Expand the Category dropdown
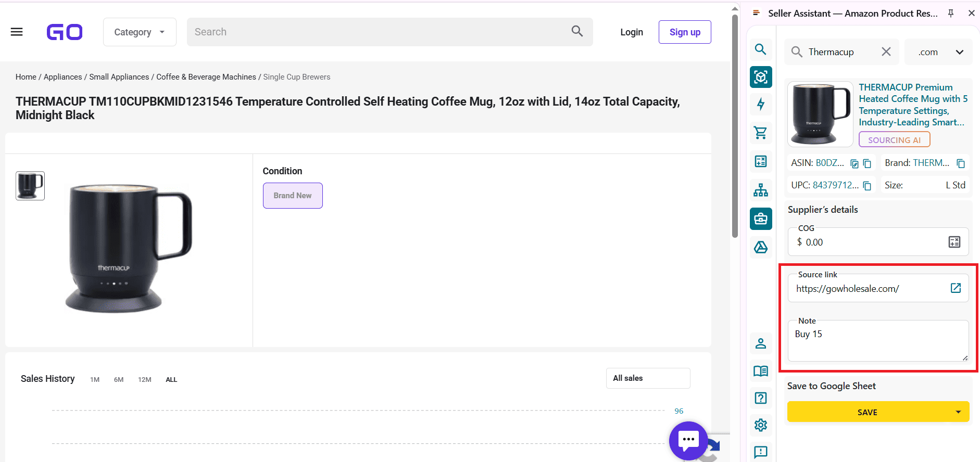Image resolution: width=980 pixels, height=462 pixels. [140, 32]
